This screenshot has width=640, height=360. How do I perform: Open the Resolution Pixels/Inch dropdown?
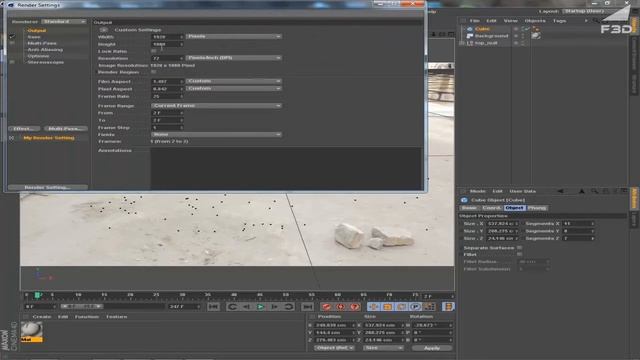[x=233, y=58]
